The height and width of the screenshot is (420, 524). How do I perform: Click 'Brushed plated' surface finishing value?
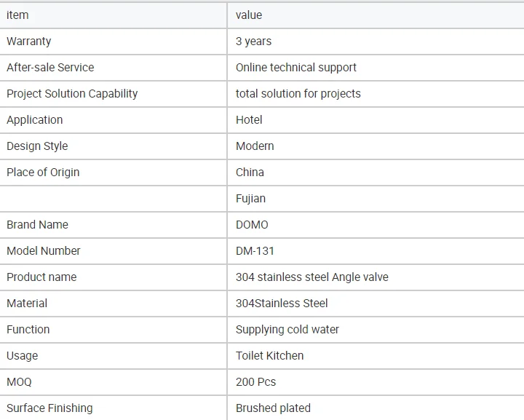pyautogui.click(x=273, y=408)
